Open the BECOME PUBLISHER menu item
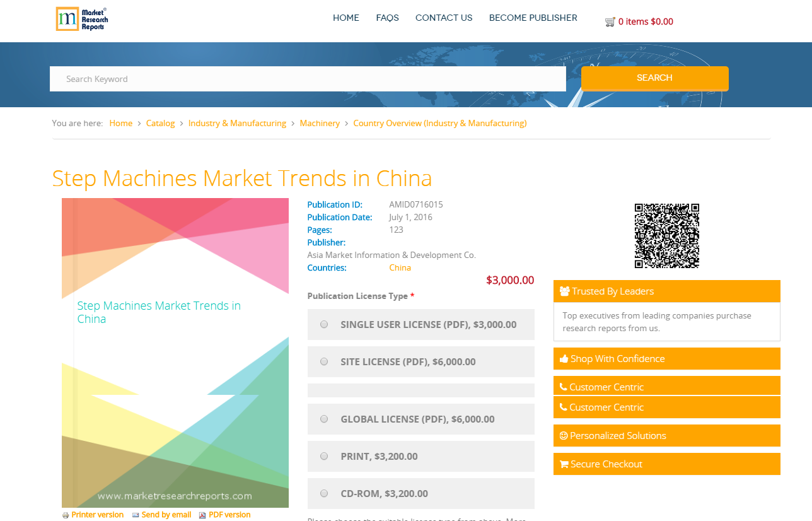Screen dimensions: 812x521 pyautogui.click(x=533, y=18)
